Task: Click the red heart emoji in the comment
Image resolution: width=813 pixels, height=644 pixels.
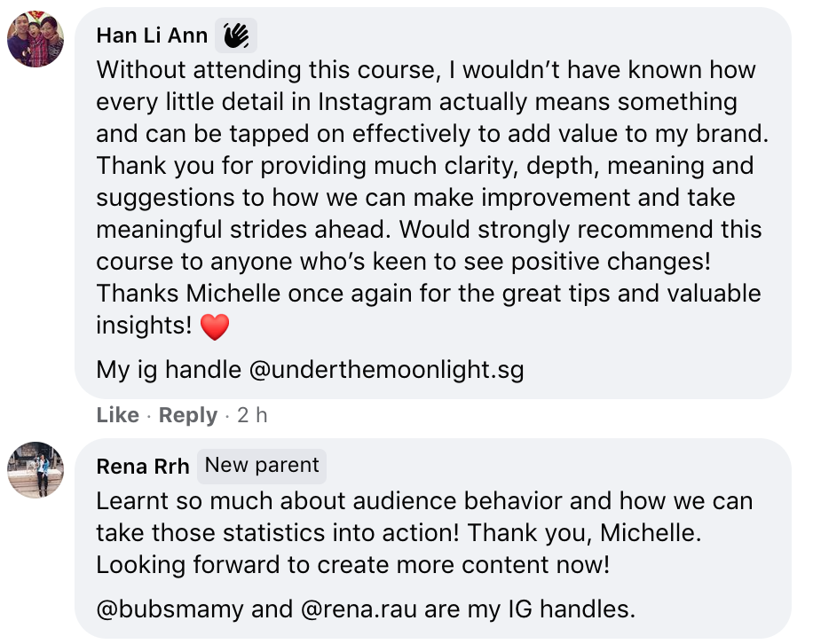Action: tap(215, 327)
